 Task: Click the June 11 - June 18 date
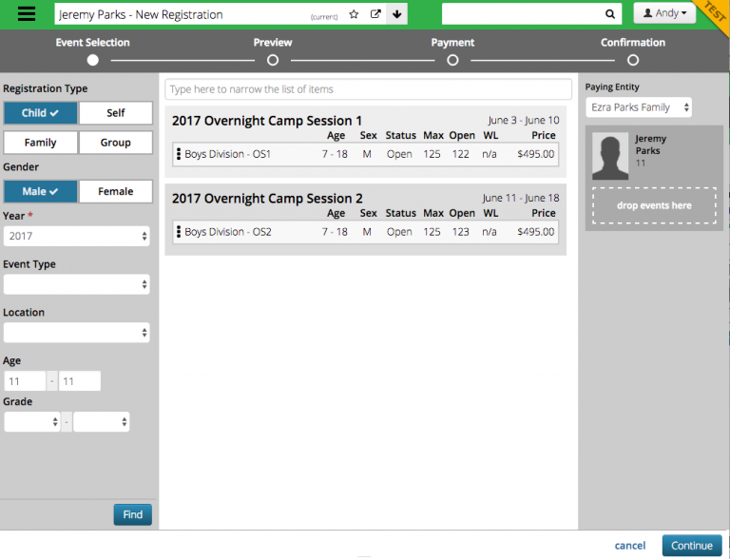click(x=521, y=199)
